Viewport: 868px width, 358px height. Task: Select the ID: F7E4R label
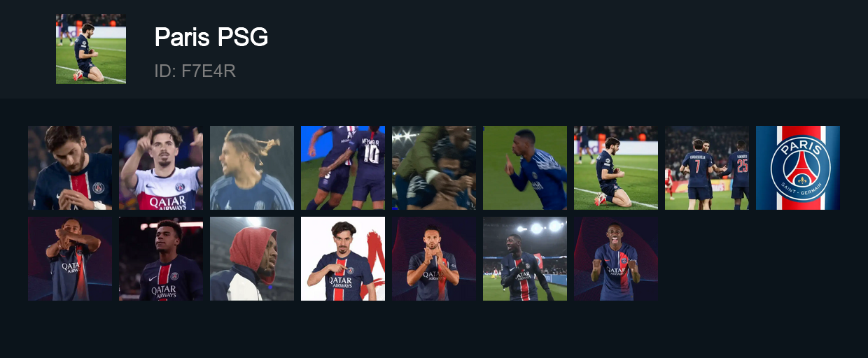pos(195,71)
